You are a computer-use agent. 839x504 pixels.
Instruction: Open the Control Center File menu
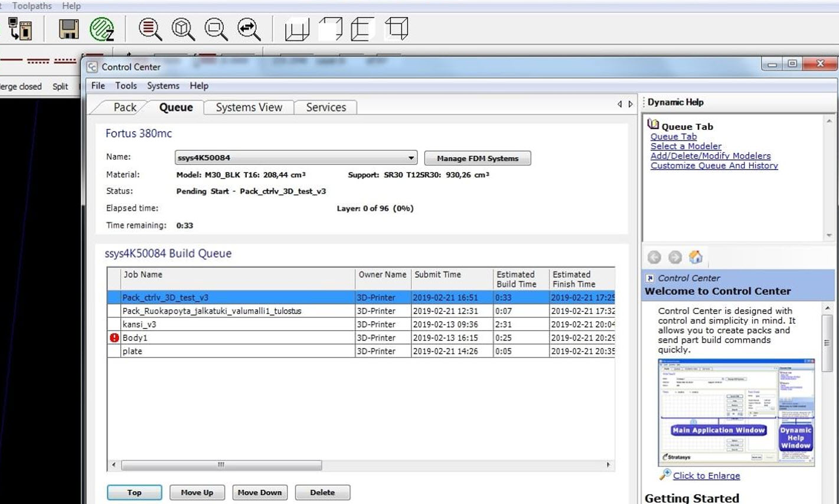point(98,86)
